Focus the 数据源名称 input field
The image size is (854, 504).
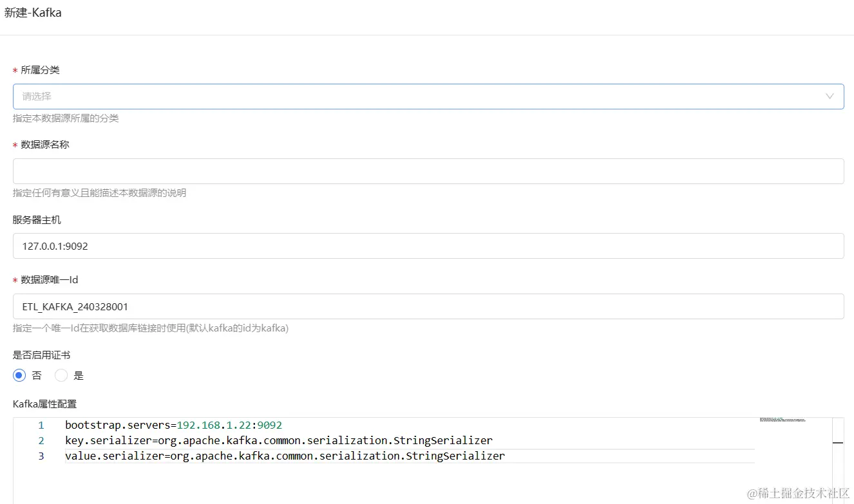pyautogui.click(x=428, y=171)
